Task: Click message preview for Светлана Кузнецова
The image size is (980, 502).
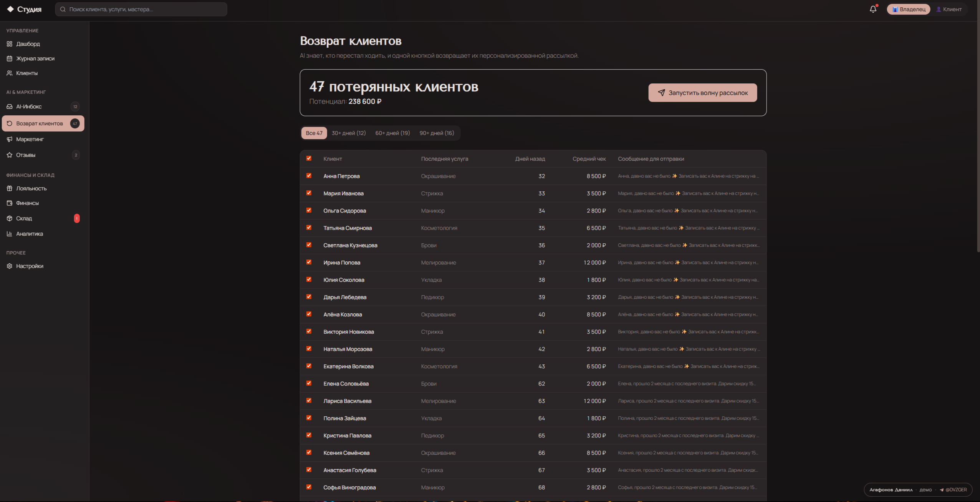Action: click(689, 245)
